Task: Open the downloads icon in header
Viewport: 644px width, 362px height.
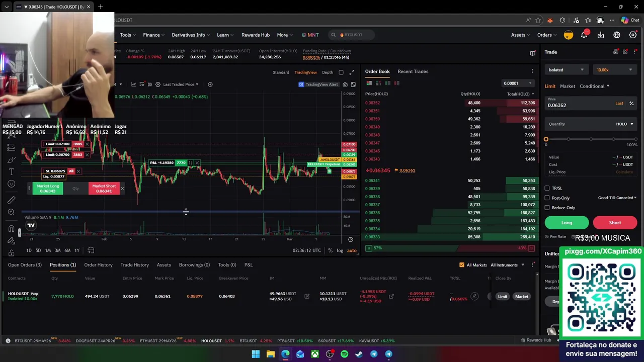Action: pyautogui.click(x=601, y=35)
